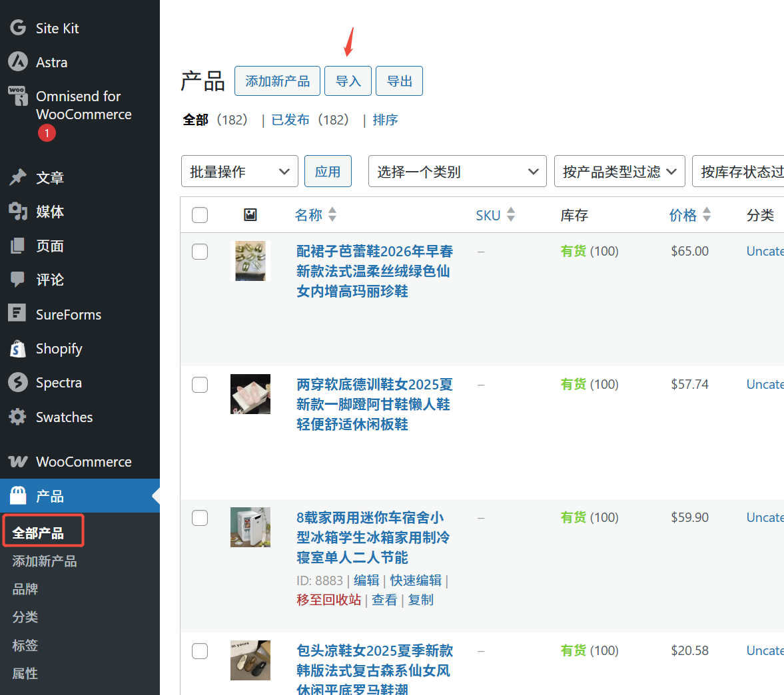Click the green ballet shoes thumbnail
This screenshot has width=784, height=695.
250,261
